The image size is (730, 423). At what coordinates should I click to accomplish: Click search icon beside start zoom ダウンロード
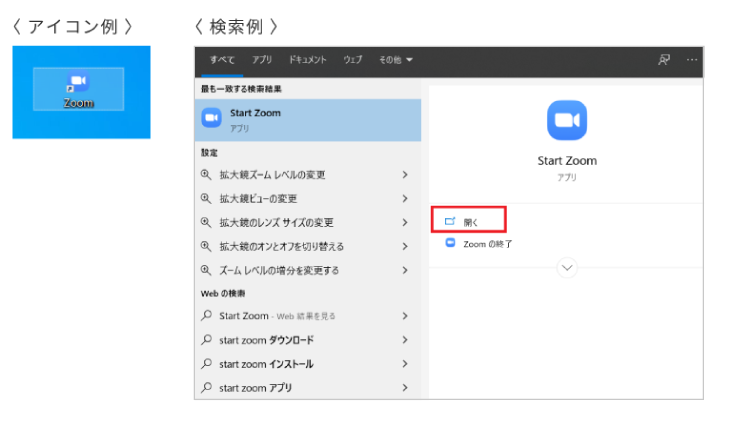[x=206, y=340]
